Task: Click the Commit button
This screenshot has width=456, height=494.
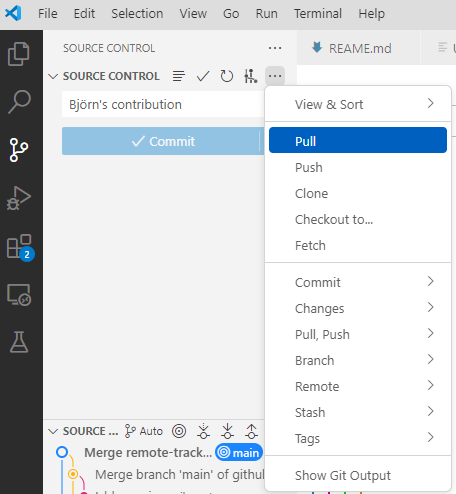Action: coord(161,141)
